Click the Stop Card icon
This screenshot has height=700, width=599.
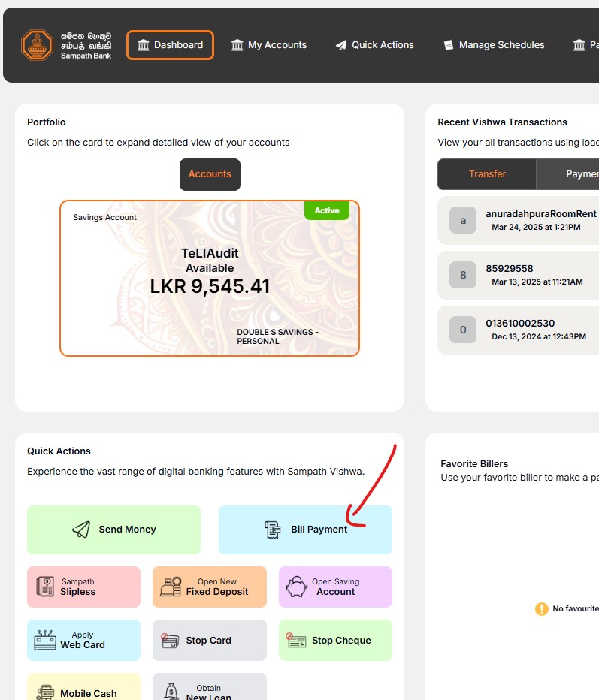(171, 641)
